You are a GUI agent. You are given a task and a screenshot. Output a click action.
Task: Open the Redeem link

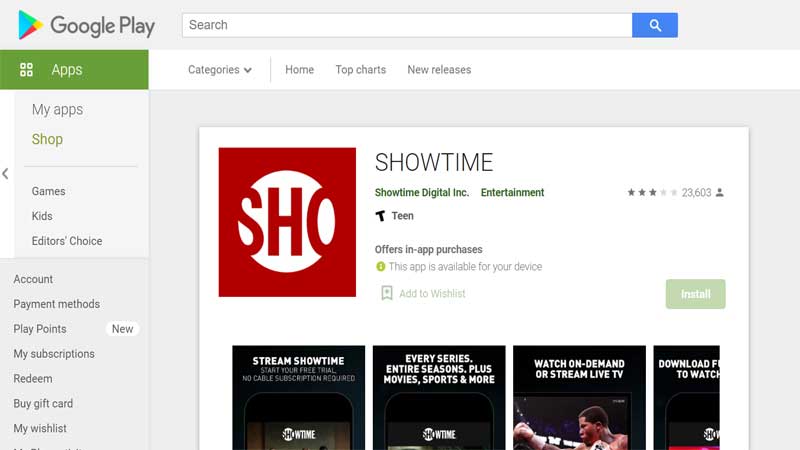click(33, 379)
